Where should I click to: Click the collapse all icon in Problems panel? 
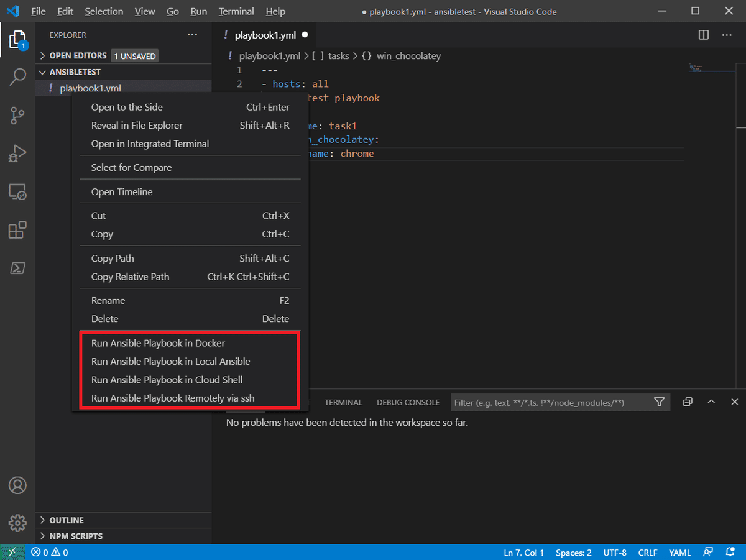tap(688, 402)
